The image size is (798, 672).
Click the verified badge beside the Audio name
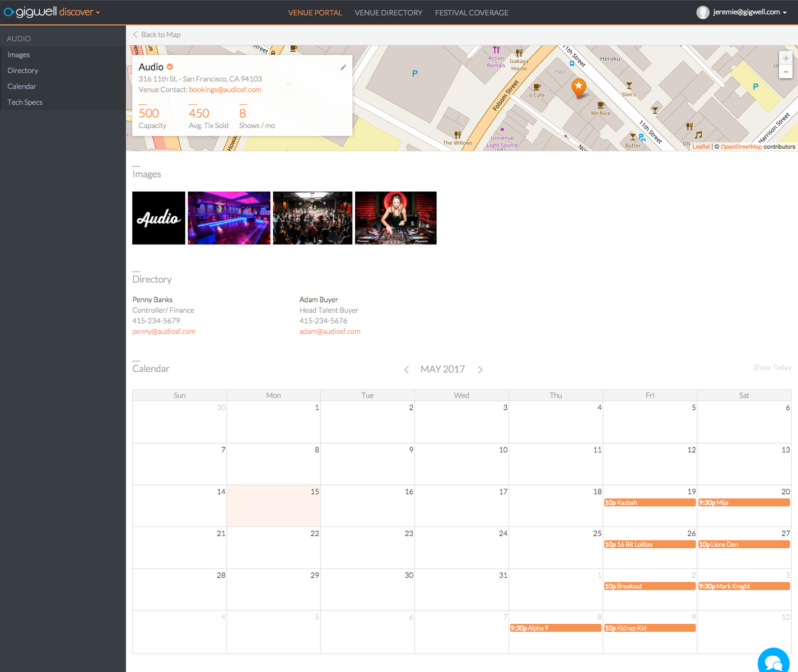coord(170,66)
